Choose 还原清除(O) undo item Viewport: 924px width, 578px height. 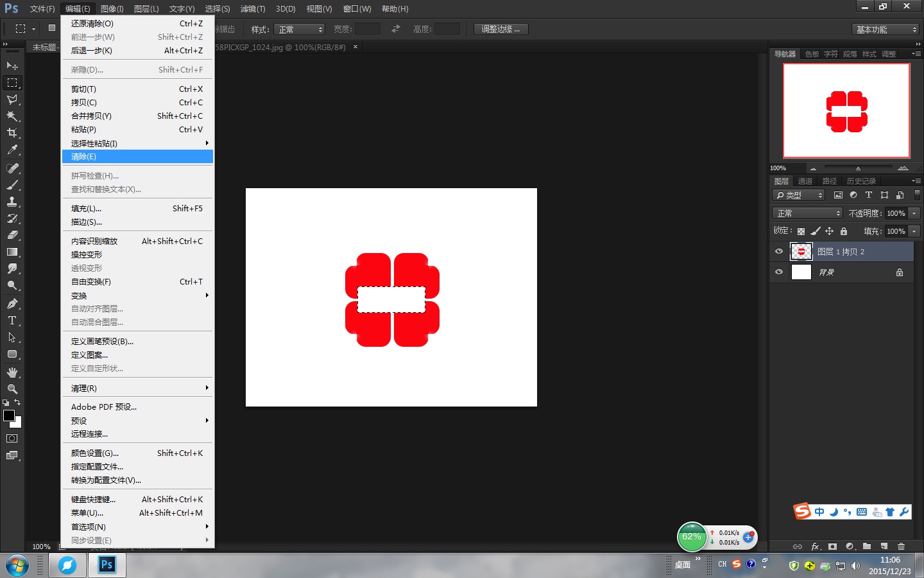[x=138, y=24]
